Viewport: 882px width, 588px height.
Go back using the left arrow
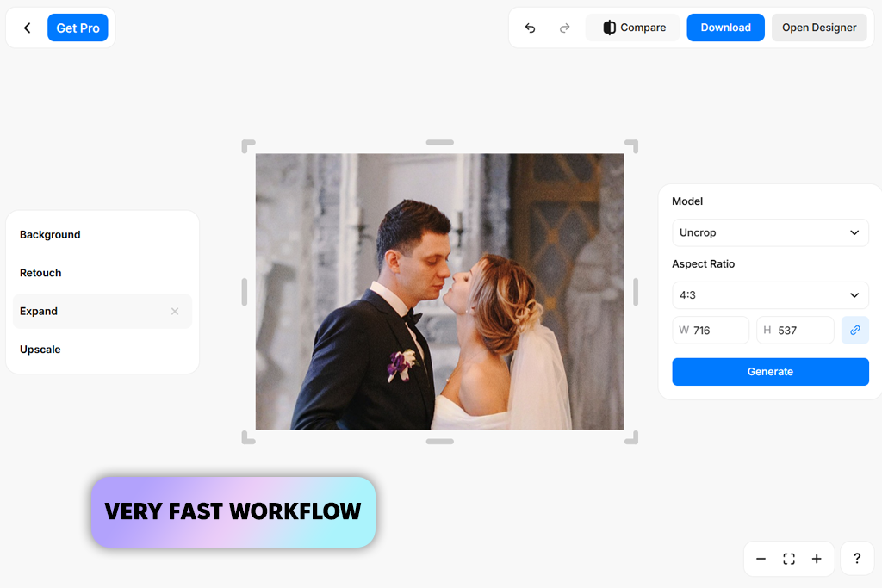point(27,28)
